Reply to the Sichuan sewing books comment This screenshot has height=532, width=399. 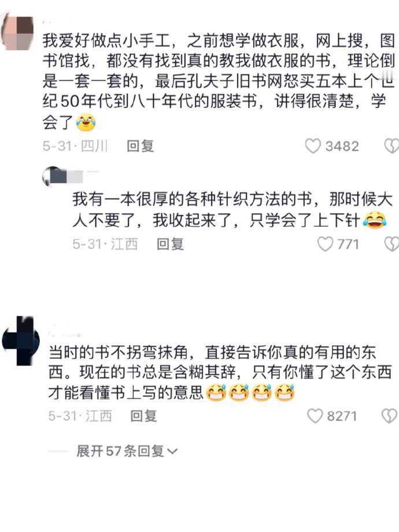click(x=140, y=146)
